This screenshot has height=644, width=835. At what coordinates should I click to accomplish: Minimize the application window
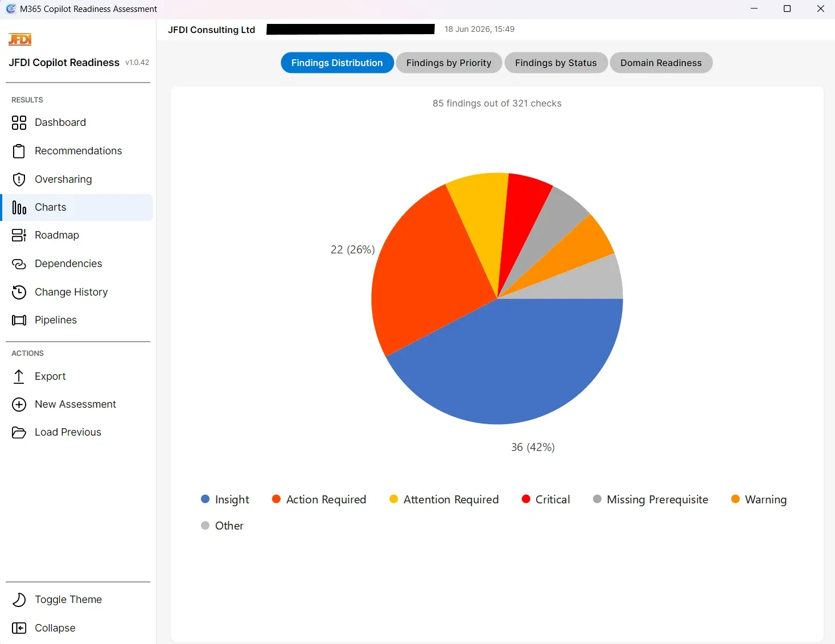click(x=754, y=9)
